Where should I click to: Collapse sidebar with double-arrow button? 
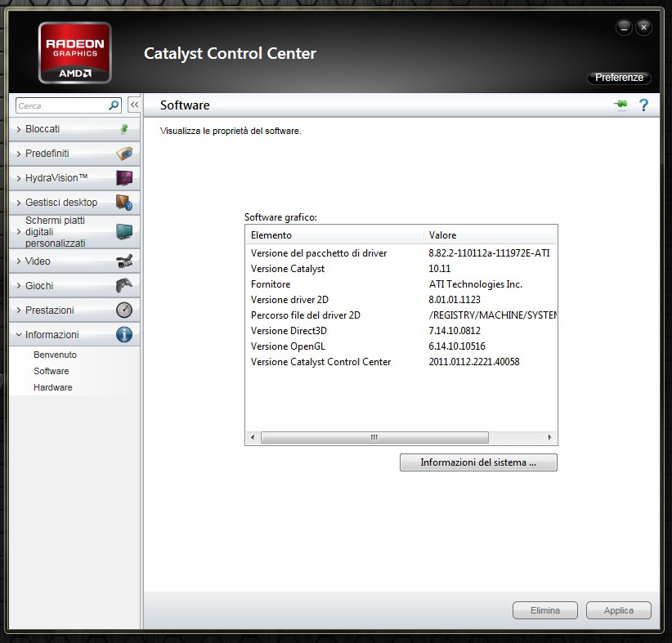[x=134, y=105]
